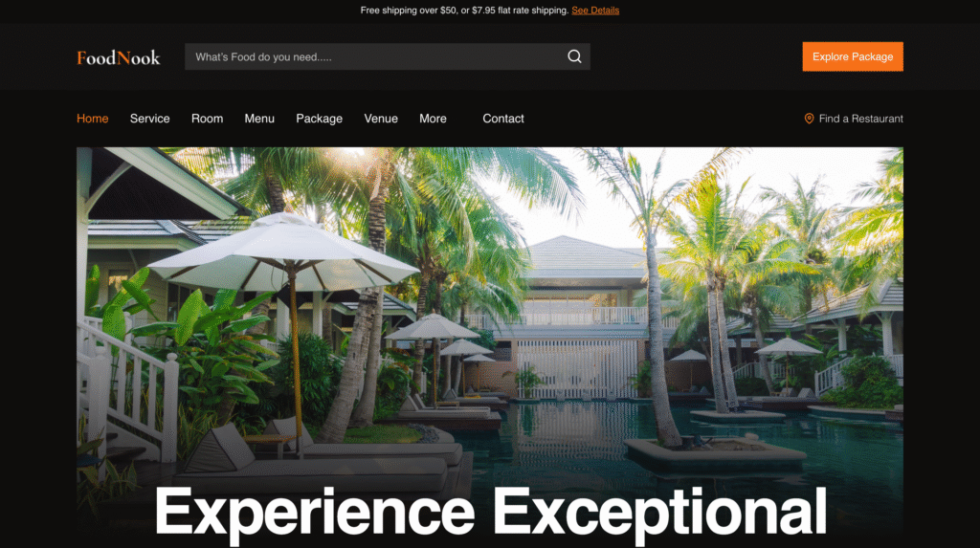Click the FoodNook logo

tap(118, 57)
